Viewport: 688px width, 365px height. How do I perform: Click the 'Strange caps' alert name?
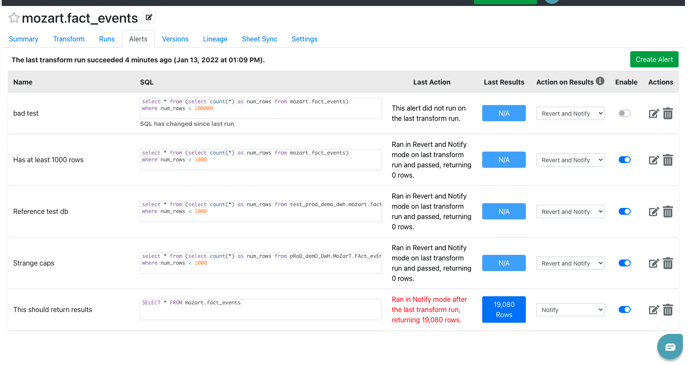click(x=33, y=263)
